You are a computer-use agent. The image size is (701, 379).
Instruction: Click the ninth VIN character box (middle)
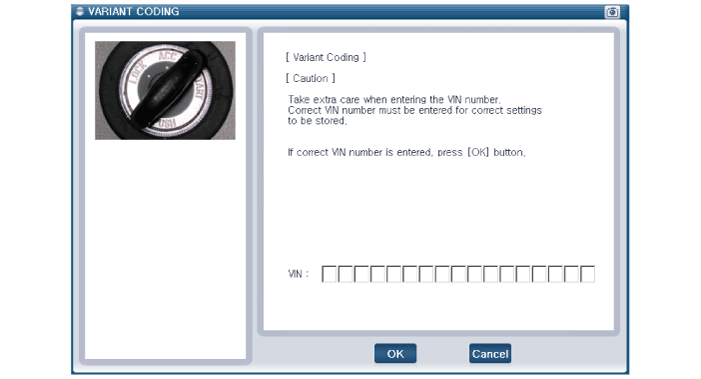[x=458, y=274]
